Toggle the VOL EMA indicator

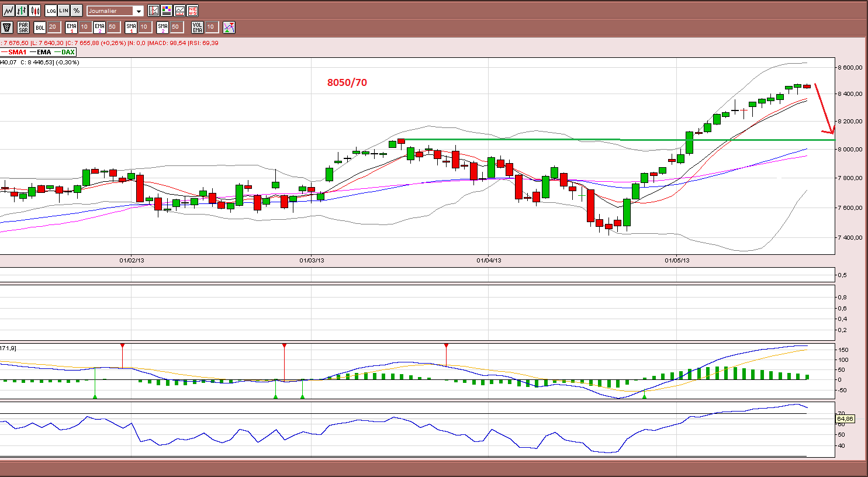coord(198,27)
